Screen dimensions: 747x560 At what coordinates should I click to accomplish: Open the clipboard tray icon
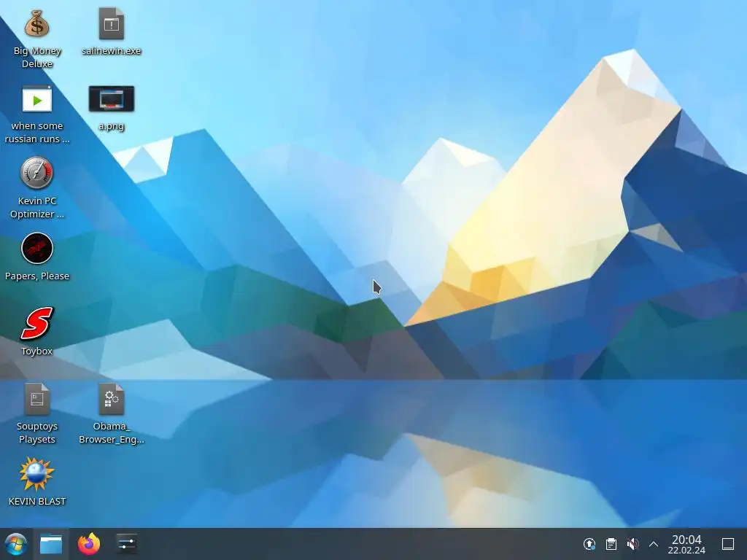(x=611, y=544)
